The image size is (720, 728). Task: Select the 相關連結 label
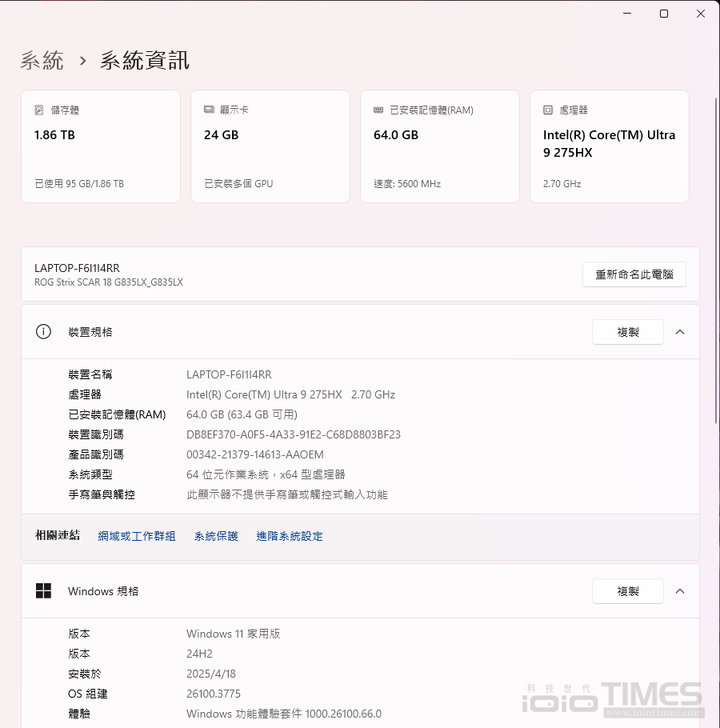pyautogui.click(x=58, y=535)
